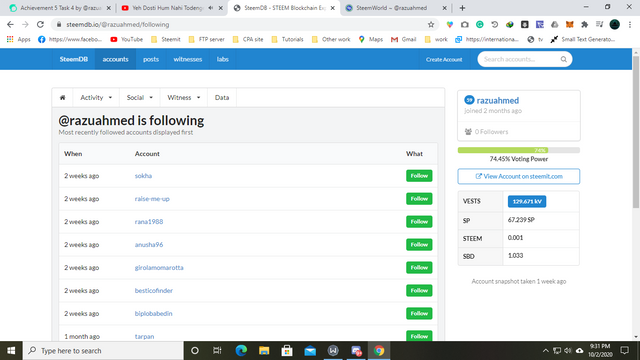Open the notification center icon
This screenshot has height=360, width=640.
(624, 351)
